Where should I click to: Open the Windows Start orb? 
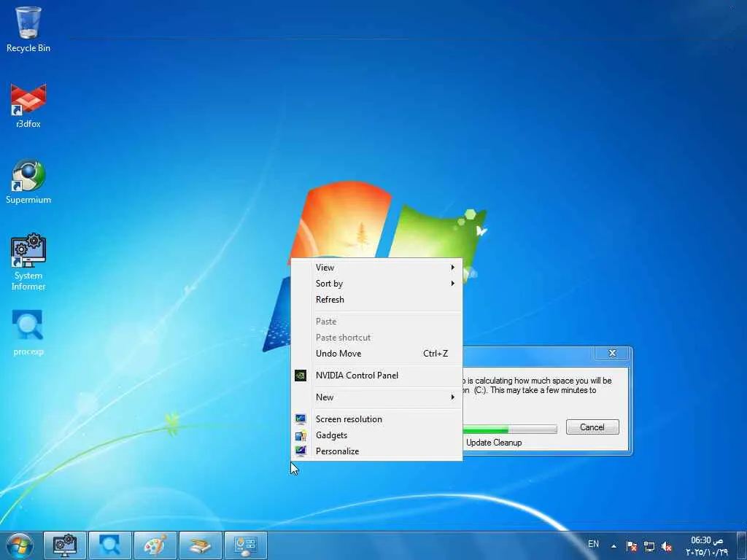20,545
